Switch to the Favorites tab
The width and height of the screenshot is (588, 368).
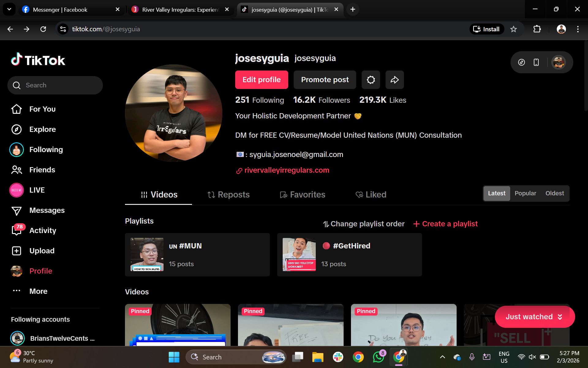pyautogui.click(x=303, y=195)
